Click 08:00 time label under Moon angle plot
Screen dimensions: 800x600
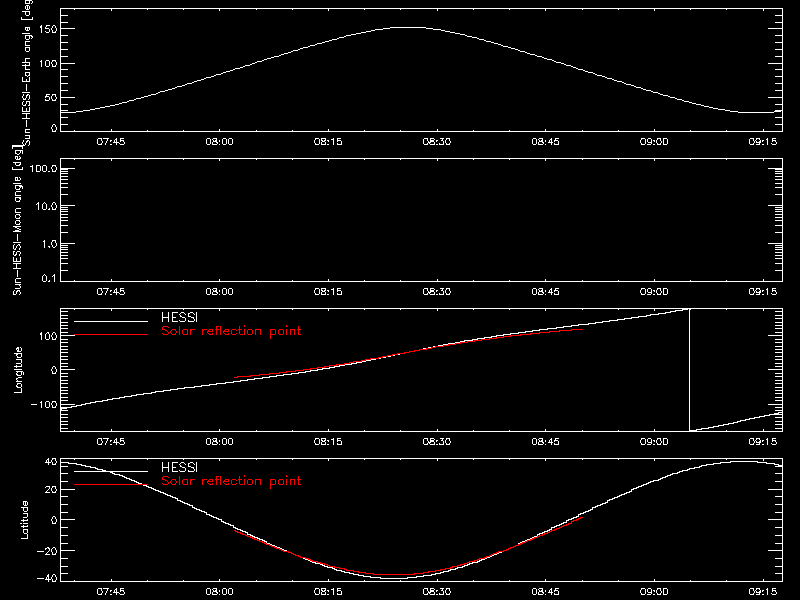pyautogui.click(x=219, y=292)
